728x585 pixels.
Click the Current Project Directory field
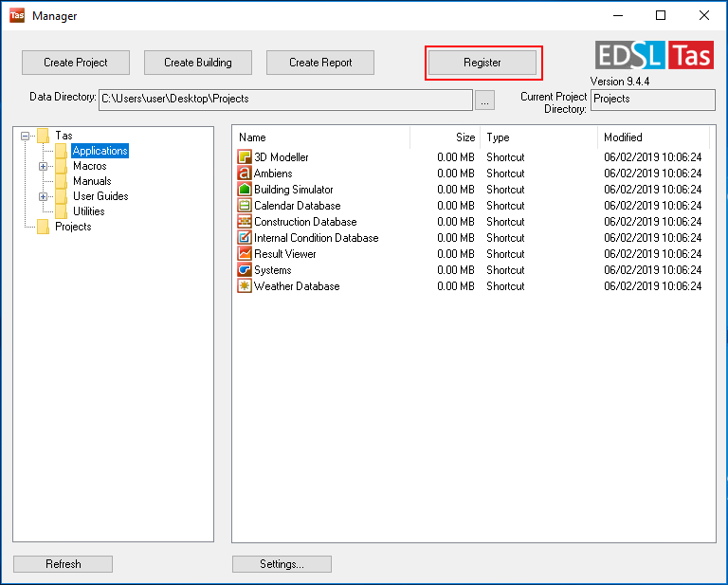pos(653,100)
